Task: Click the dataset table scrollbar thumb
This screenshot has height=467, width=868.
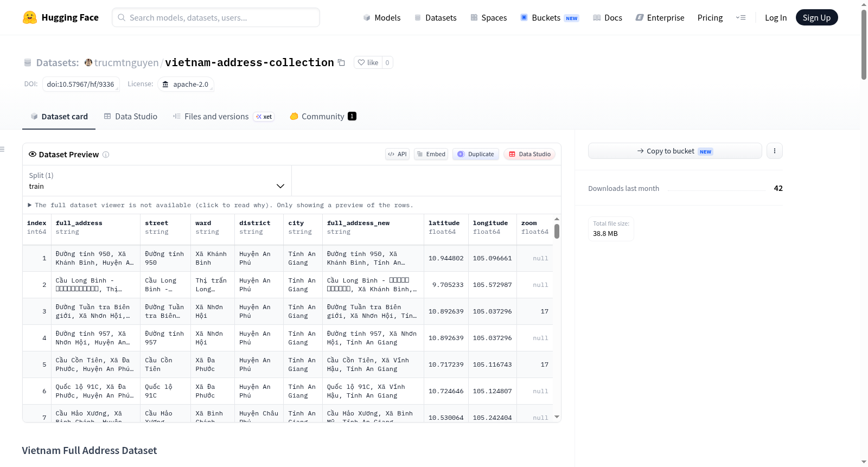Action: coord(557,232)
